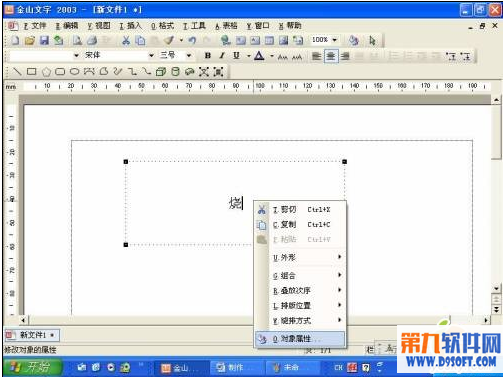This screenshot has height=377, width=503.
Task: Cut selection with the scissors toolbar icon
Action: [126, 40]
